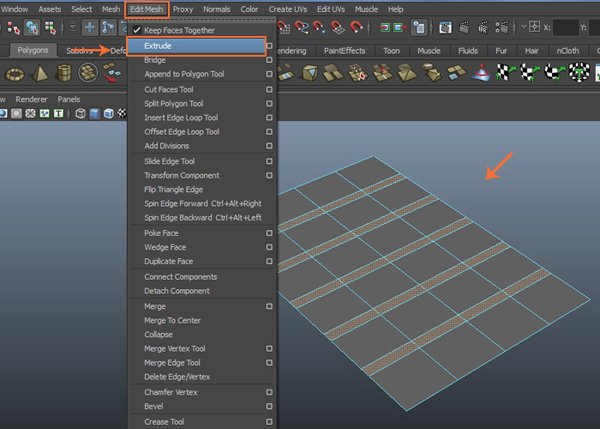Click plain magnet make live icon
The width and height of the screenshot is (600, 429).
[356, 27]
